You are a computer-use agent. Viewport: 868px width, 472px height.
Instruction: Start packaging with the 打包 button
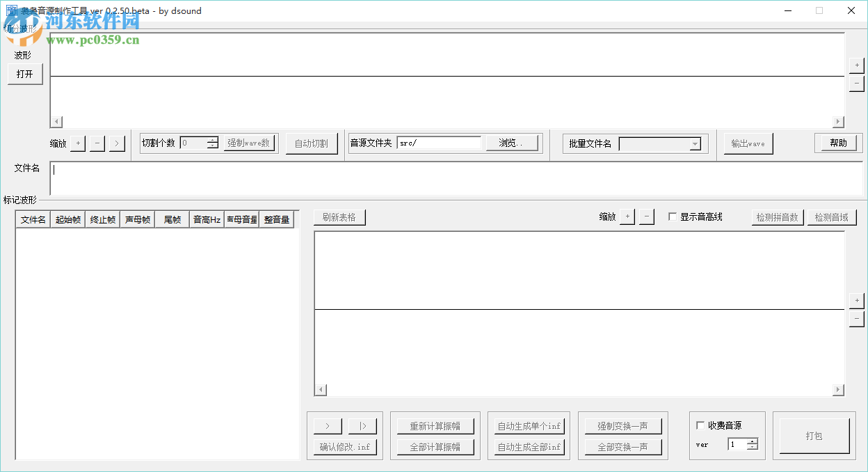(x=814, y=435)
